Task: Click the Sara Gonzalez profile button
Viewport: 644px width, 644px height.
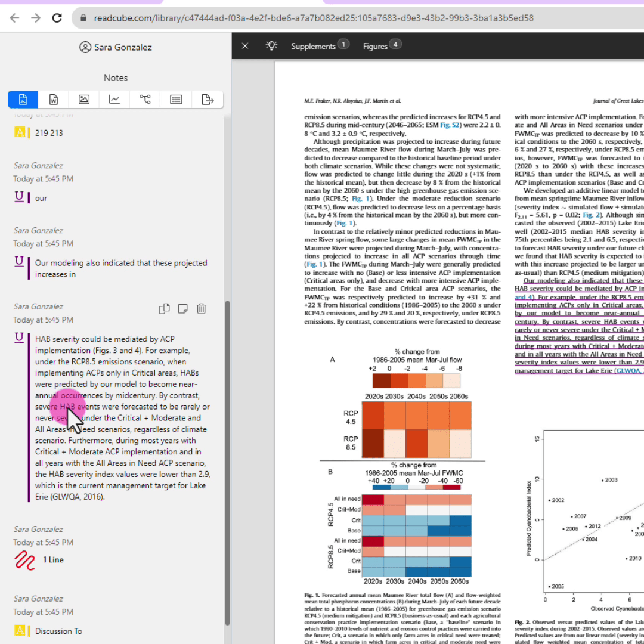Action: [116, 47]
